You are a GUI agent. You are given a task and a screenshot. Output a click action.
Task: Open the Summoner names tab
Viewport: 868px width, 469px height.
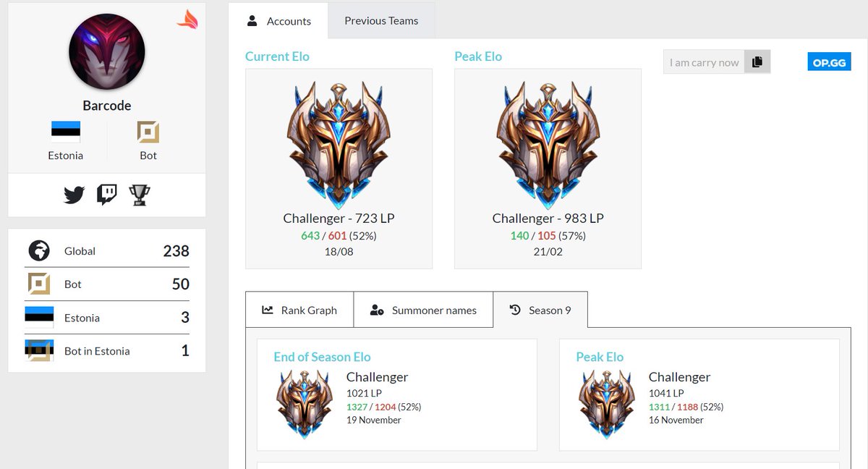click(423, 310)
